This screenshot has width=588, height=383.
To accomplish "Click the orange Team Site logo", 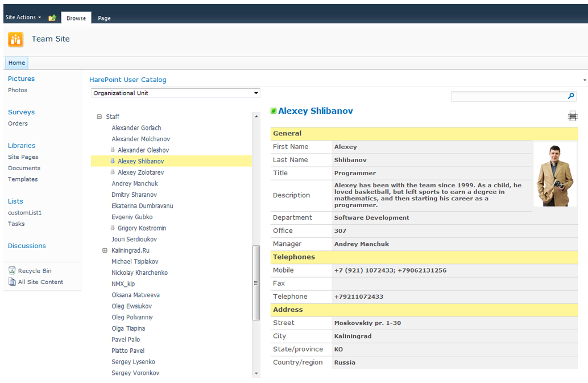I will [x=15, y=39].
